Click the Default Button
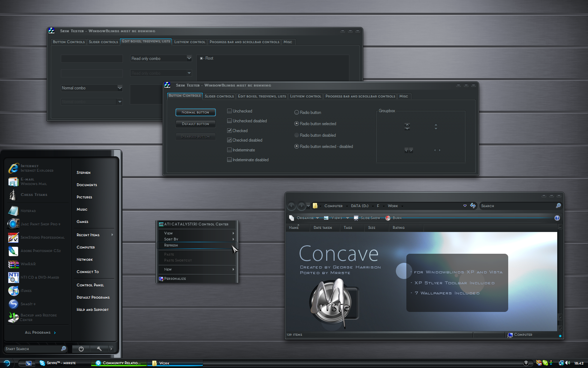The width and height of the screenshot is (588, 368). (x=195, y=124)
